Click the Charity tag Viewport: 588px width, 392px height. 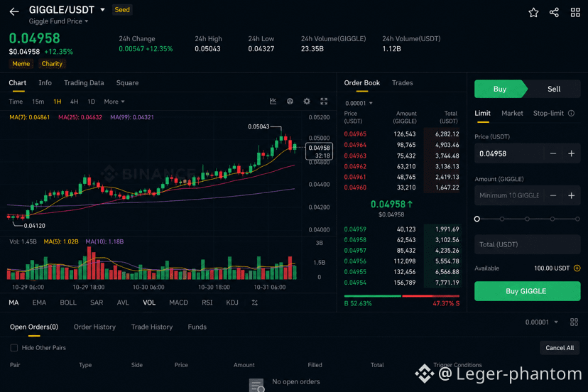[x=52, y=64]
